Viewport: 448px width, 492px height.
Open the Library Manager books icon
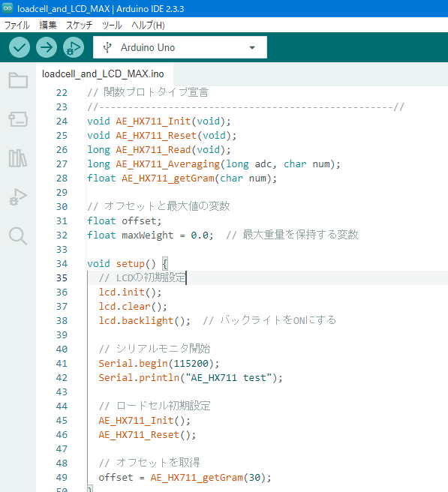(x=18, y=158)
